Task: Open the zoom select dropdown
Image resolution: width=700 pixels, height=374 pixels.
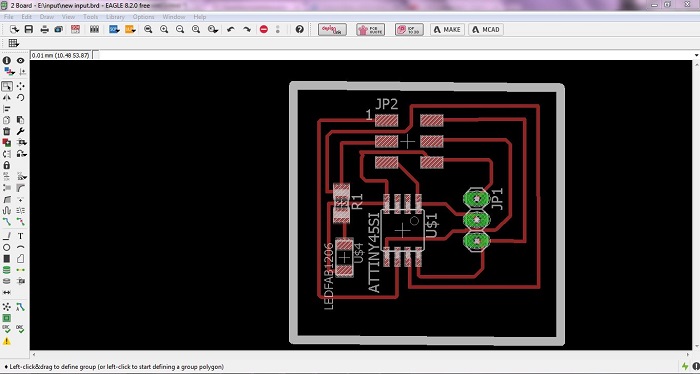Action: tap(213, 29)
